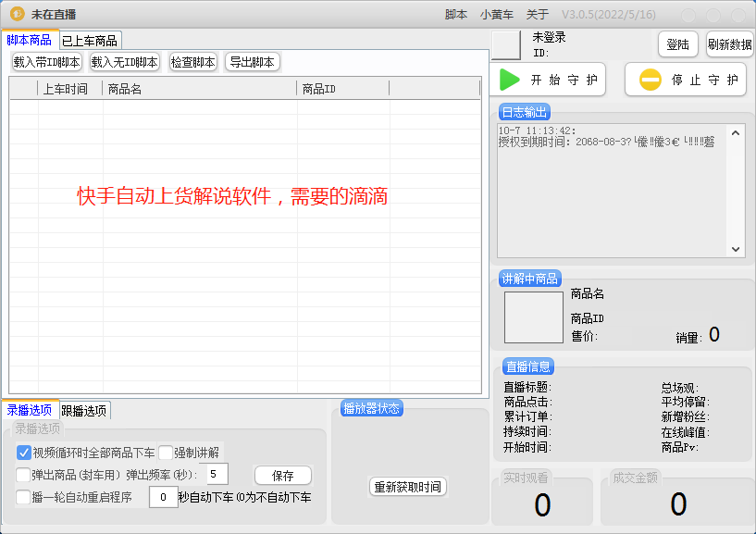
Task: Open the 脚本 menu
Action: (455, 15)
